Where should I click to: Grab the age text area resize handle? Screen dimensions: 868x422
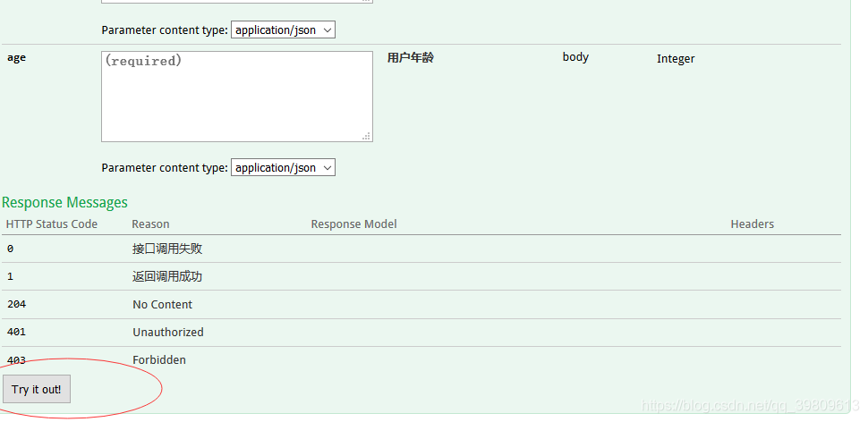coord(367,136)
